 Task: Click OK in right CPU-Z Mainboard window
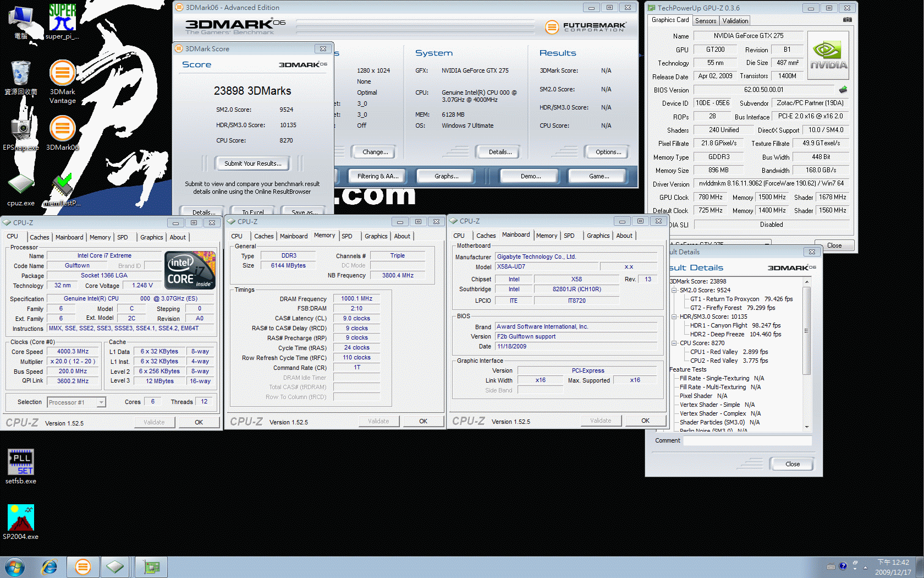tap(645, 421)
